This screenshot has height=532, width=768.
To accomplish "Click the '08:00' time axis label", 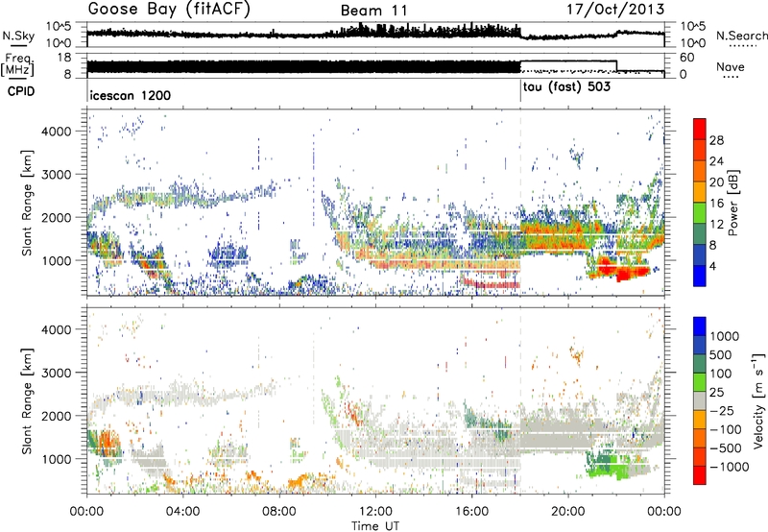I will click(279, 512).
